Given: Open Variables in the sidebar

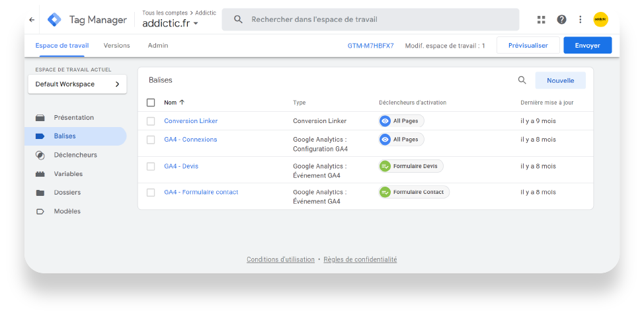Looking at the screenshot, I should point(68,173).
